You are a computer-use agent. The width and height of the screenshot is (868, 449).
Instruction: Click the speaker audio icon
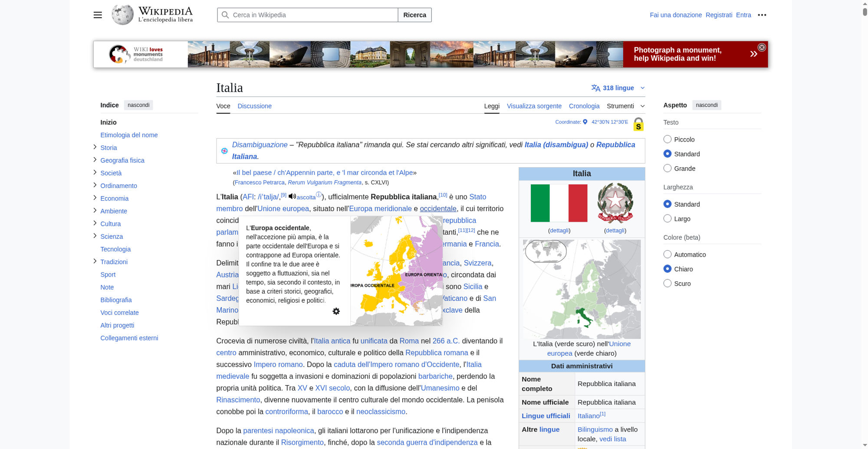pyautogui.click(x=292, y=196)
